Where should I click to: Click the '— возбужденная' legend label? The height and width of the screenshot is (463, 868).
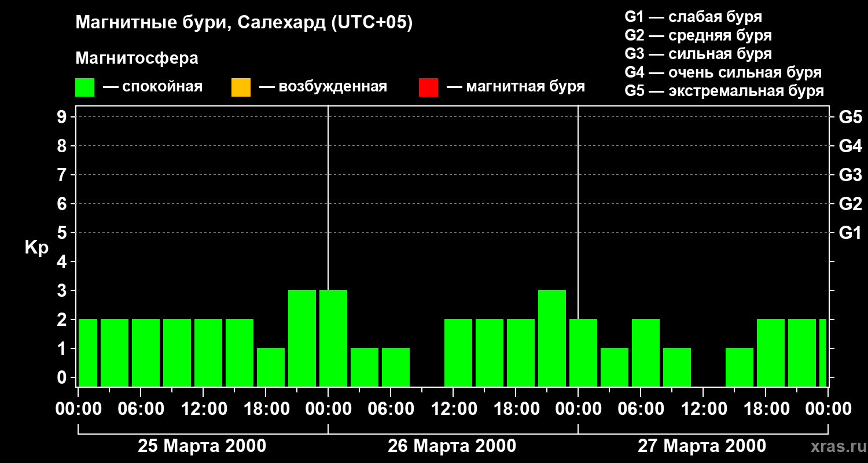(323, 87)
